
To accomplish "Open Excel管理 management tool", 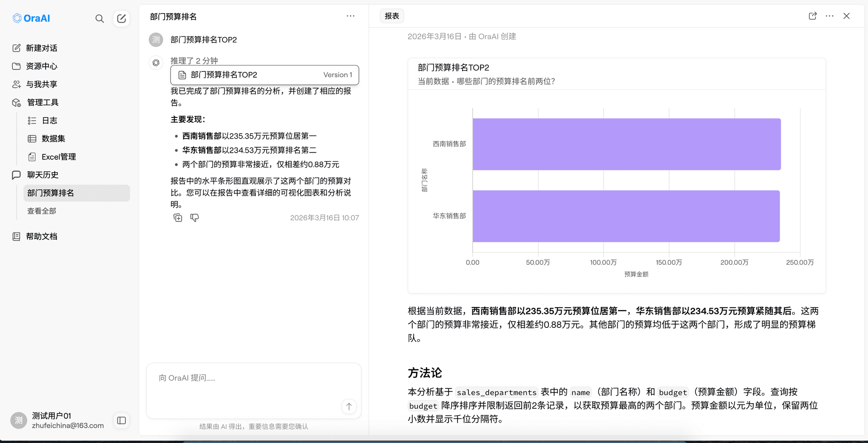I will tap(59, 157).
